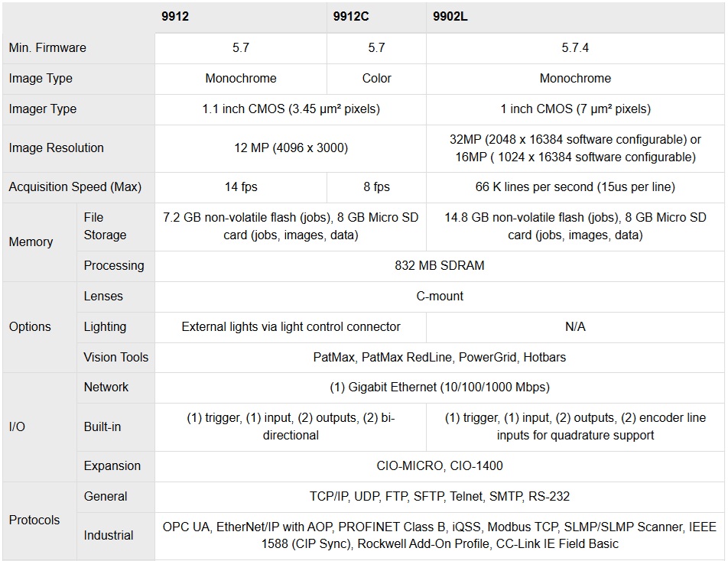
Task: Select the Protocols row group label
Action: coord(34,520)
